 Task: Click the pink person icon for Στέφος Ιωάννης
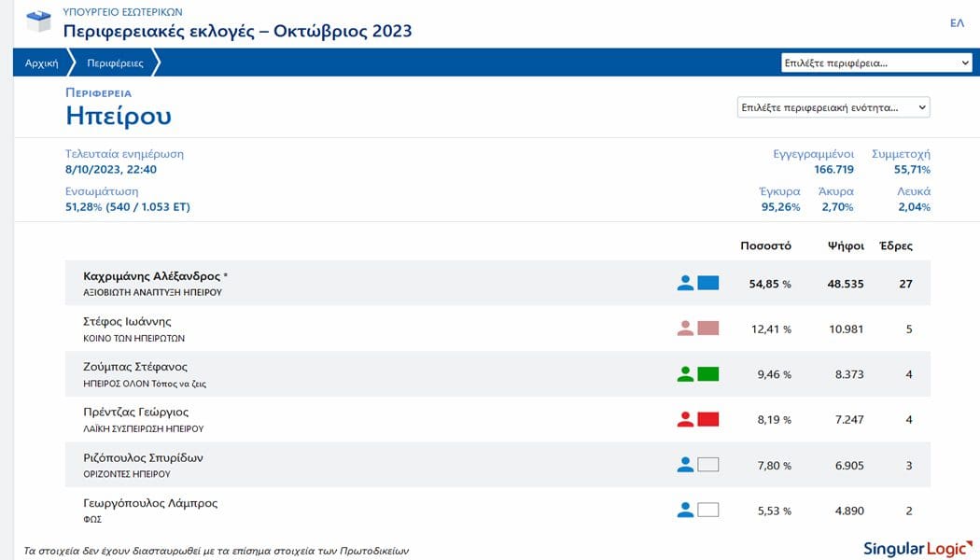[685, 329]
